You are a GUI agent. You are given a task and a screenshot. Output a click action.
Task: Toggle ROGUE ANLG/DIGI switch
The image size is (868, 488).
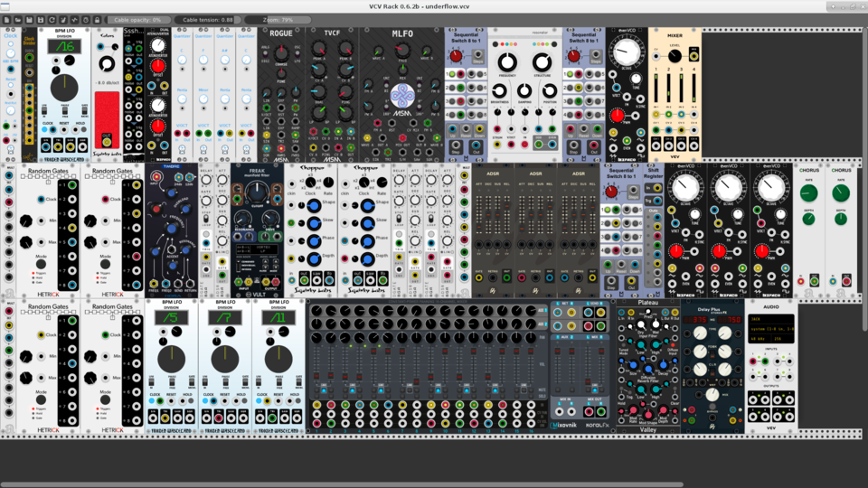click(267, 54)
